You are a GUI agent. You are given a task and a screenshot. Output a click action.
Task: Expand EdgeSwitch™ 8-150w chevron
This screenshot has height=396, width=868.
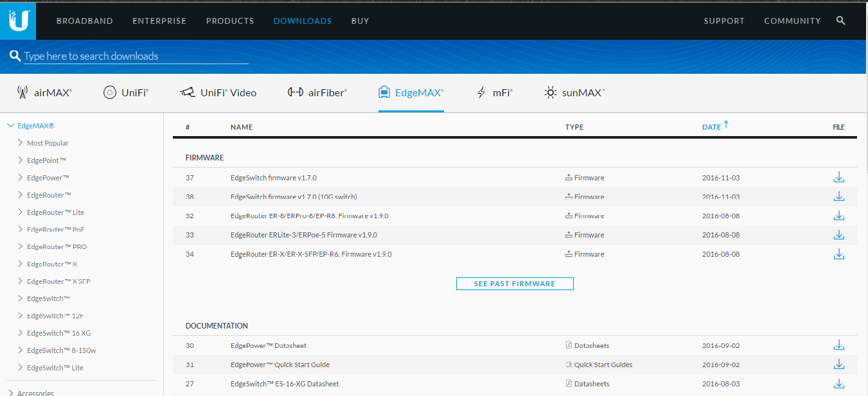click(x=21, y=350)
